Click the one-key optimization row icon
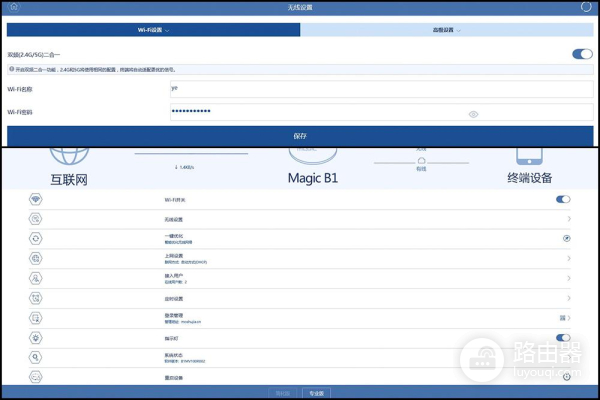The height and width of the screenshot is (400, 600). tap(36, 238)
